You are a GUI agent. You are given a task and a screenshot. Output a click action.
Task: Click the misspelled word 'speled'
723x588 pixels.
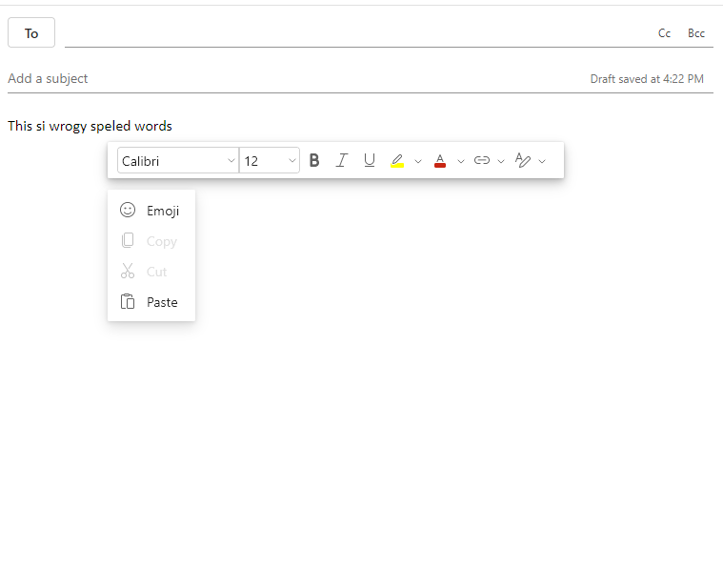[x=110, y=127]
